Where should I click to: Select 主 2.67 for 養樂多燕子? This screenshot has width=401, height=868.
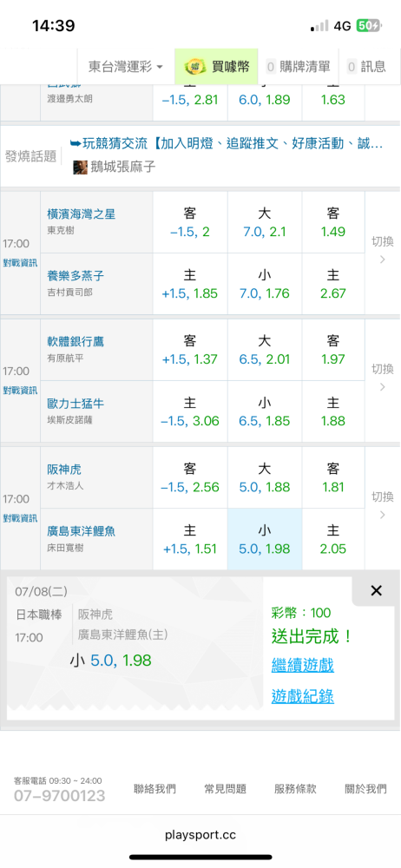click(x=333, y=284)
